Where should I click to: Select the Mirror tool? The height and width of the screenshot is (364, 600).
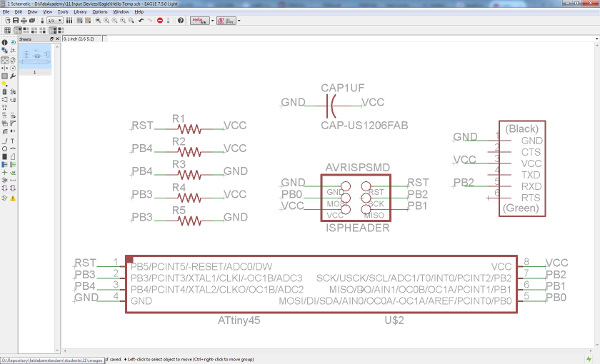pos(5,68)
